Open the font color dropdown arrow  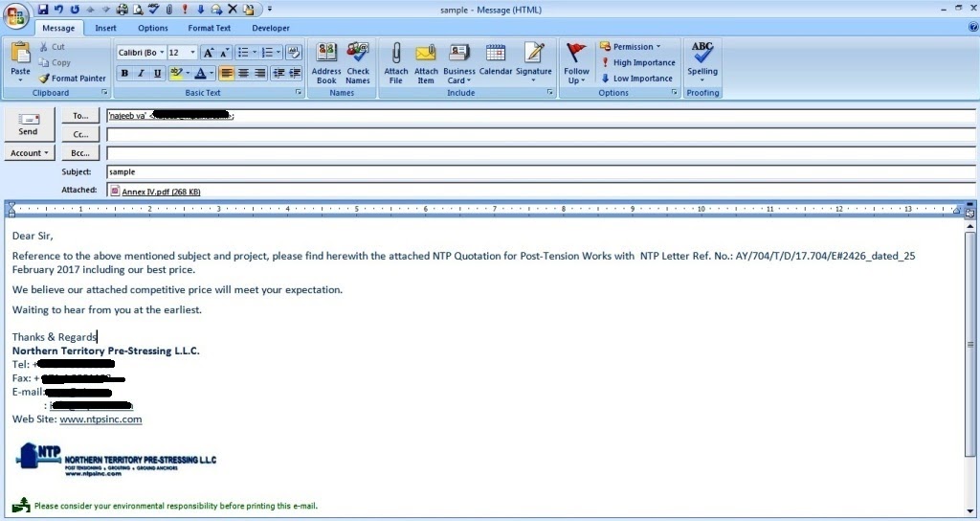(212, 73)
